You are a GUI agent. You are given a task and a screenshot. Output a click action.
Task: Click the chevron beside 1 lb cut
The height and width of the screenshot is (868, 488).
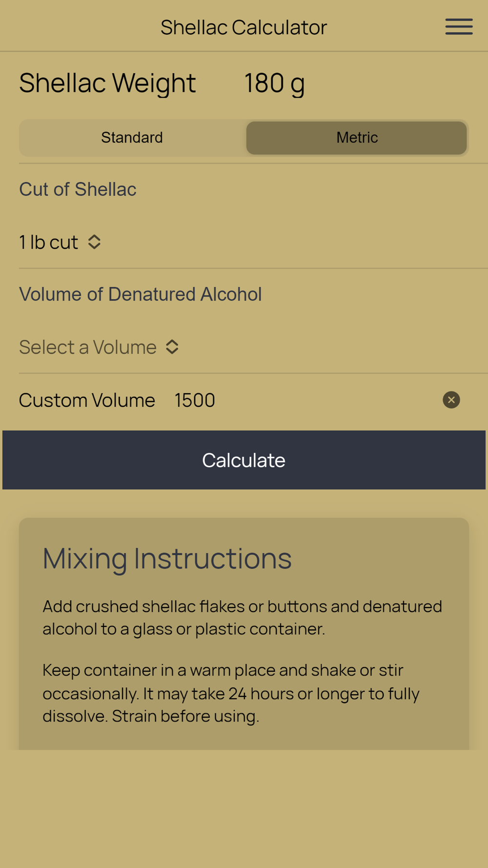(x=94, y=242)
